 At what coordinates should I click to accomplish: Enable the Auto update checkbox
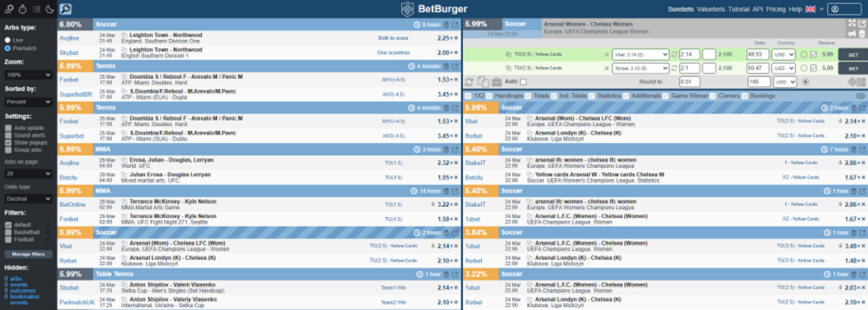(8, 128)
